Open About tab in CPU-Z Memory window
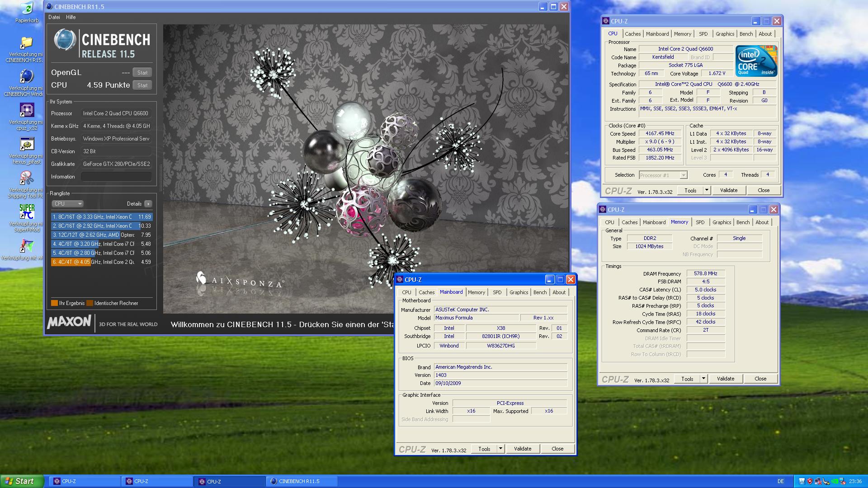The image size is (868, 488). tap(762, 222)
